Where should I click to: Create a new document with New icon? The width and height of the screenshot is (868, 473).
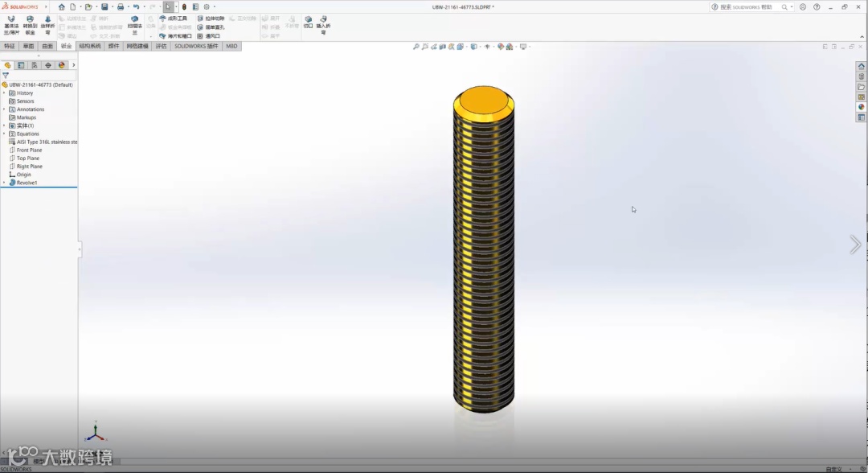[x=72, y=7]
